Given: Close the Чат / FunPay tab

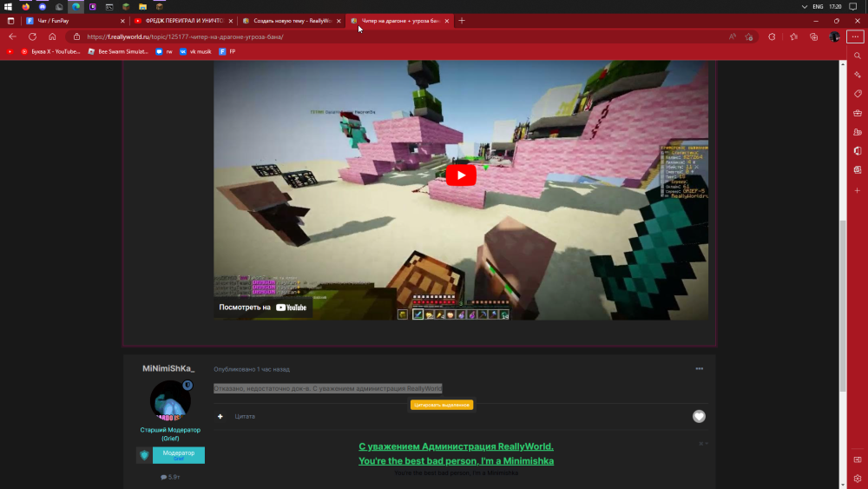Looking at the screenshot, I should 122,21.
